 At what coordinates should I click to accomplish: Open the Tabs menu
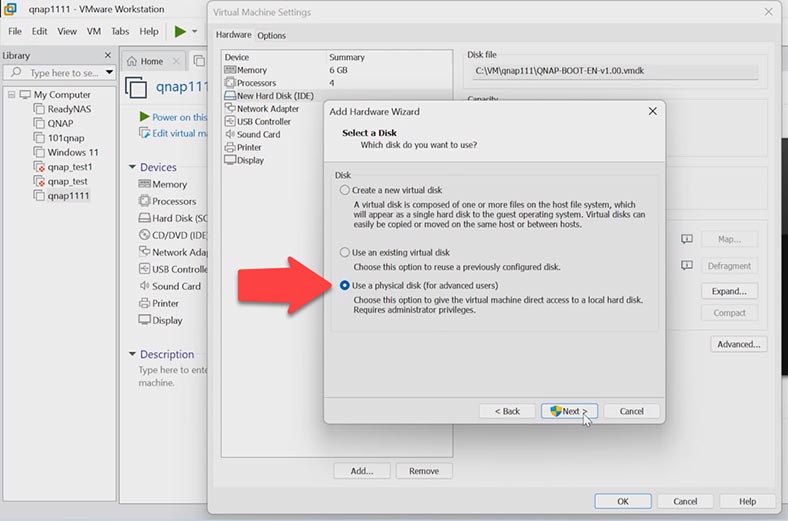(120, 31)
